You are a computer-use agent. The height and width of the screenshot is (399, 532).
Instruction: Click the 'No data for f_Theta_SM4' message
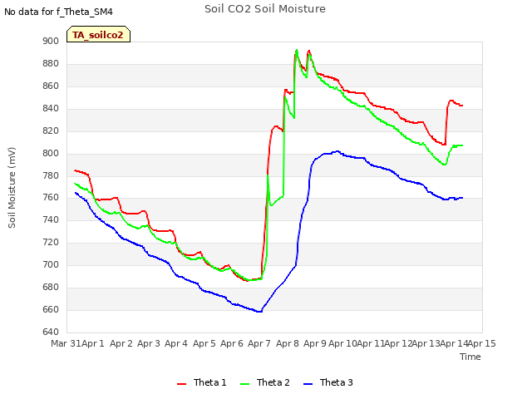pyautogui.click(x=58, y=12)
